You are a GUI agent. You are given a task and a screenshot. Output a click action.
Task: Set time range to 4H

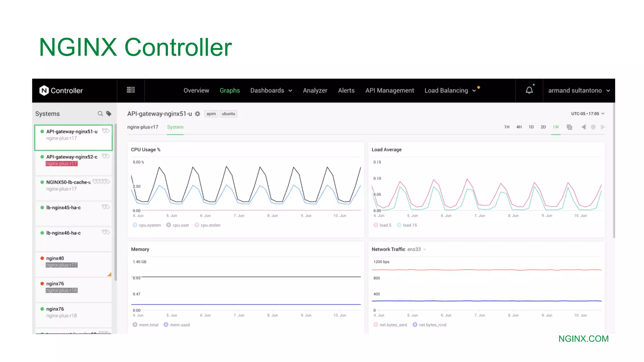point(519,127)
